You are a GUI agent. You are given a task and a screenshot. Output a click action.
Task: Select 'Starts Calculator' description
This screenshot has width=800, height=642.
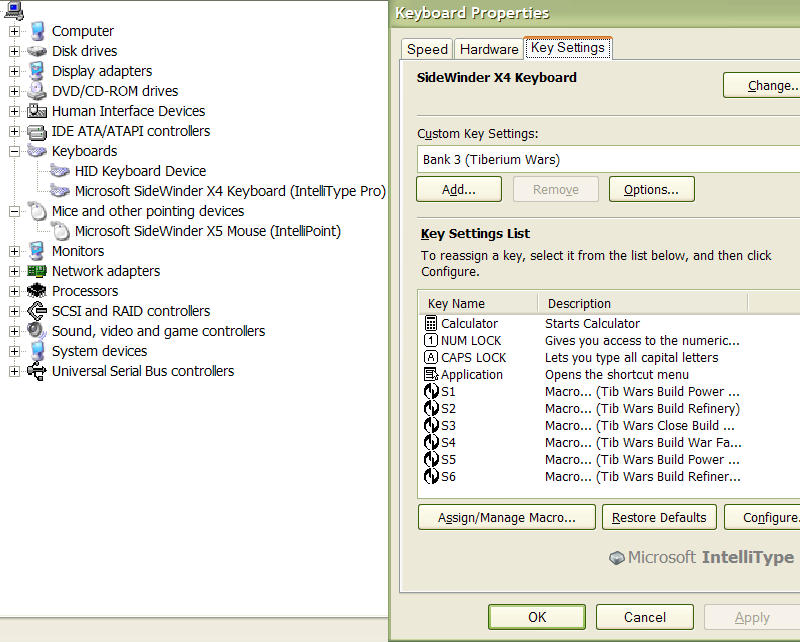[x=592, y=324]
